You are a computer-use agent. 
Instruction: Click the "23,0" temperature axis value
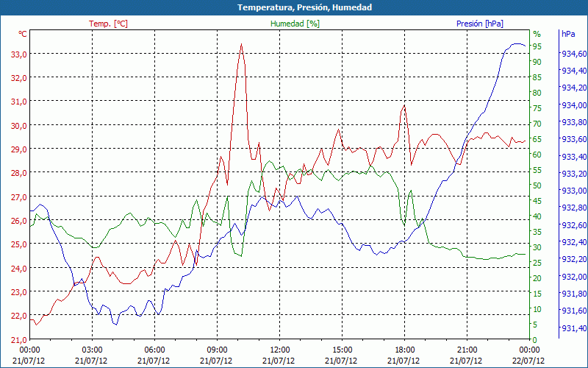point(18,292)
